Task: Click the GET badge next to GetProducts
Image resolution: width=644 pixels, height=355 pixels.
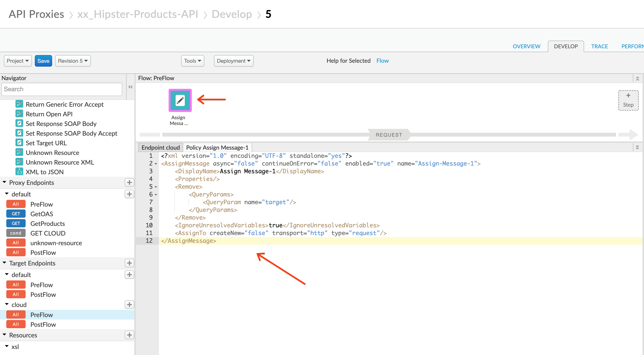Action: pos(16,223)
